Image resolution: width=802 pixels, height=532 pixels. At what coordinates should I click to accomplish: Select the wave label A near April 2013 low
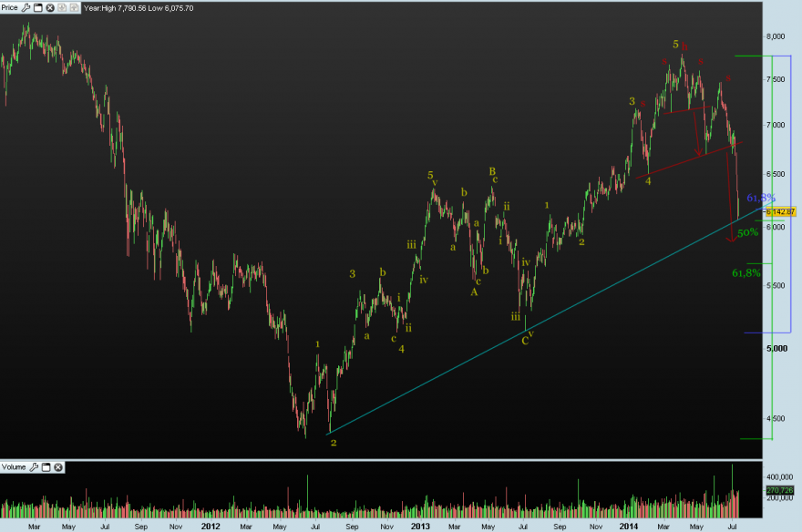click(x=474, y=292)
